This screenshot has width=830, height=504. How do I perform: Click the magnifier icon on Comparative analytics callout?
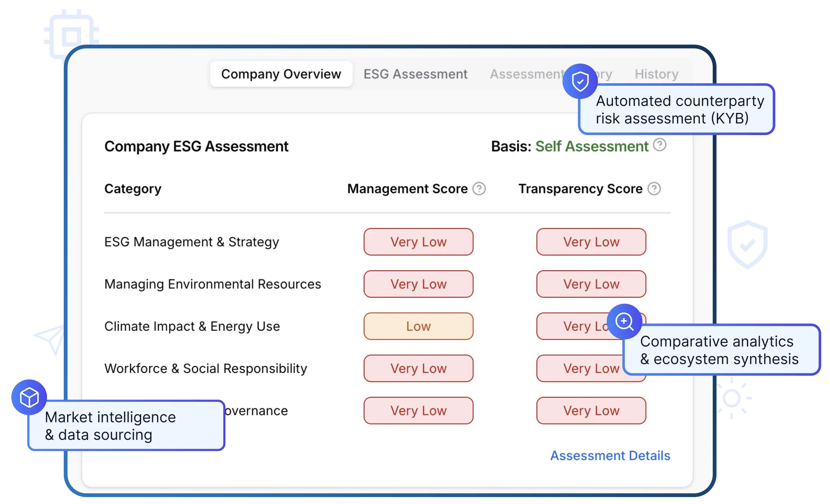(625, 322)
